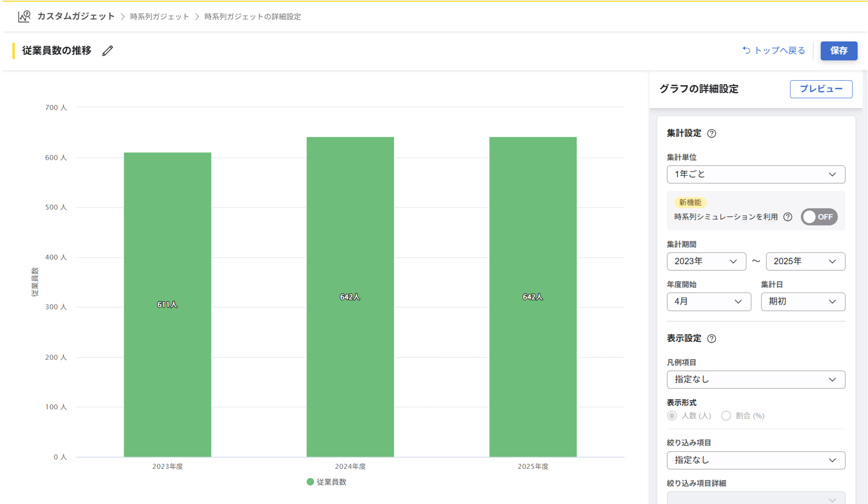
Task: Click the 2024年度 bar in chart
Action: (x=350, y=297)
